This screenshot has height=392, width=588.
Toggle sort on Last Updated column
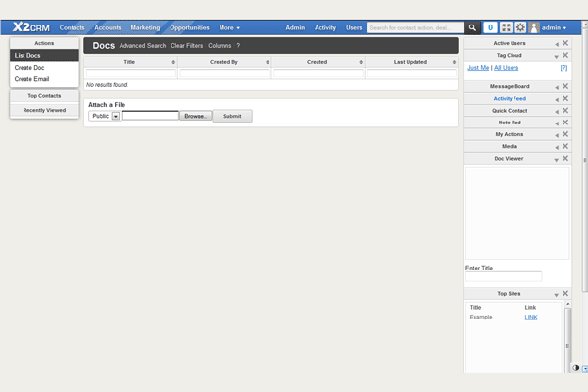(454, 62)
